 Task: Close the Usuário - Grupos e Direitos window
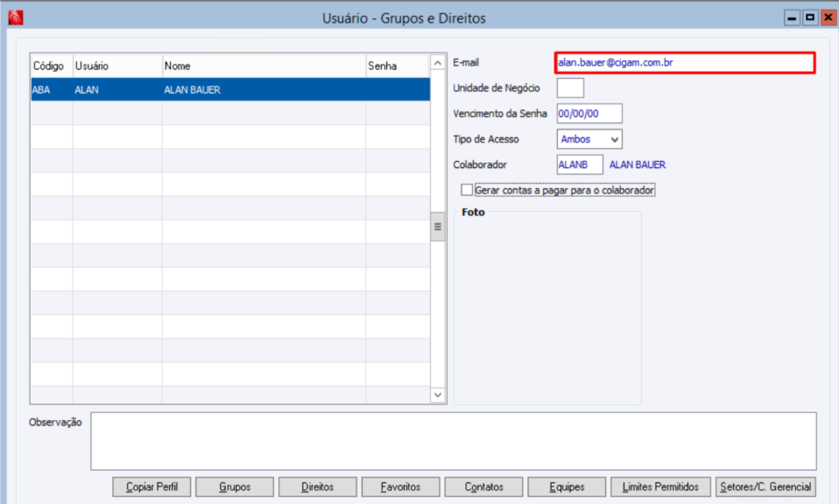coord(828,17)
